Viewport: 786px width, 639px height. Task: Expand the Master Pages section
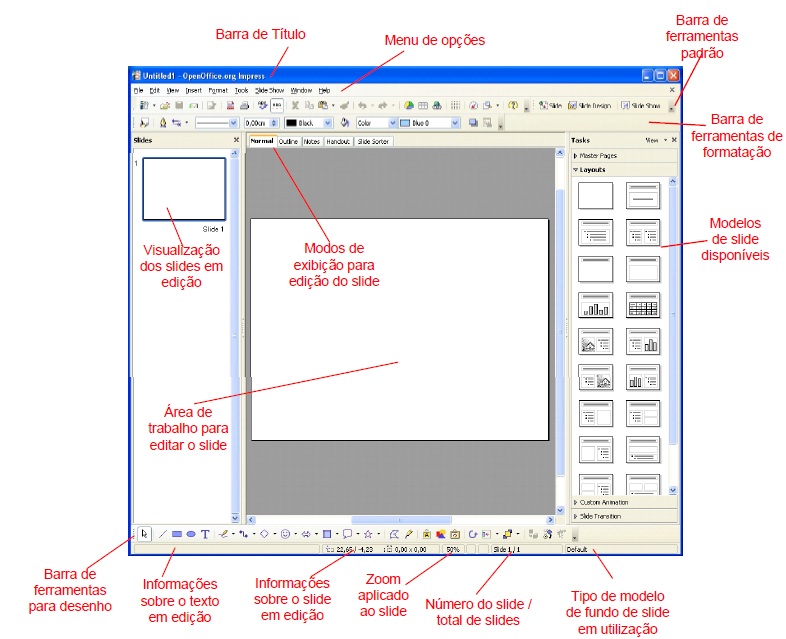point(624,156)
